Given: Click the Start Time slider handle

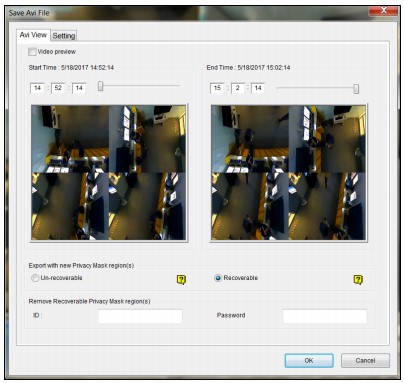Looking at the screenshot, I should 100,86.
